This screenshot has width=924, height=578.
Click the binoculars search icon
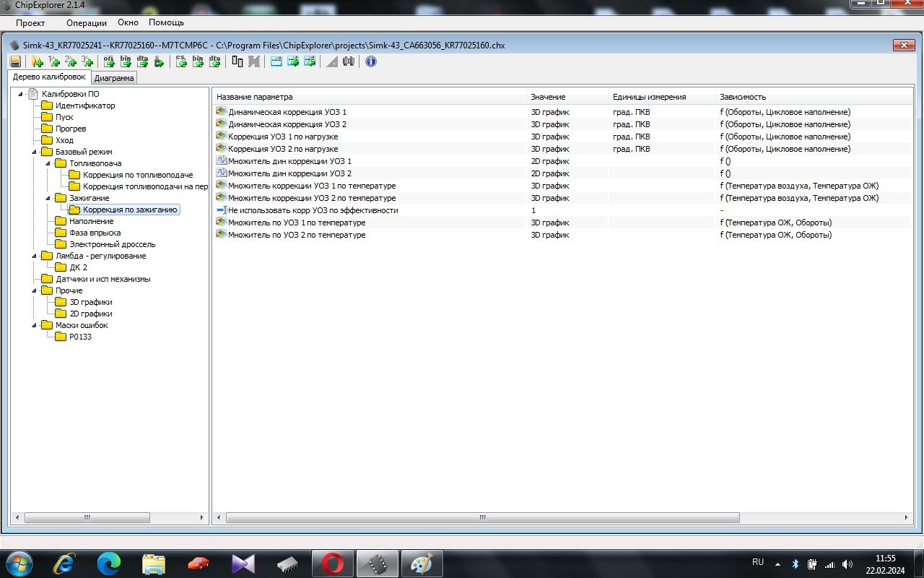pyautogui.click(x=349, y=62)
